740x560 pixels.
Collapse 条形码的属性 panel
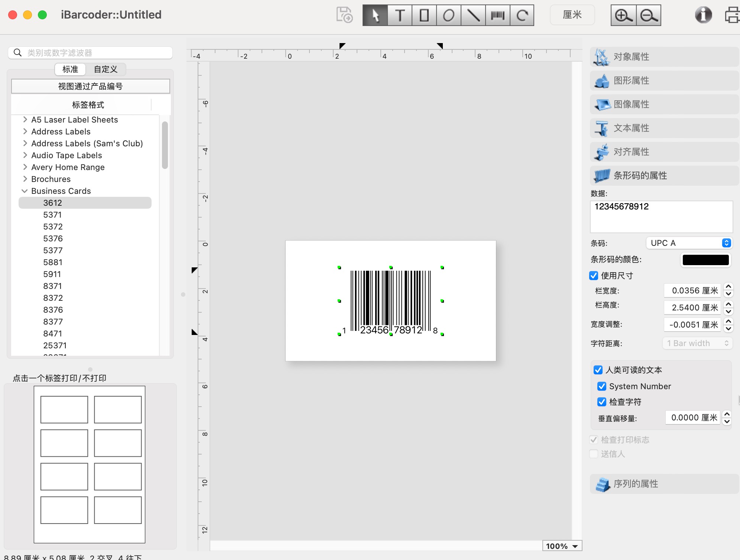click(x=664, y=176)
